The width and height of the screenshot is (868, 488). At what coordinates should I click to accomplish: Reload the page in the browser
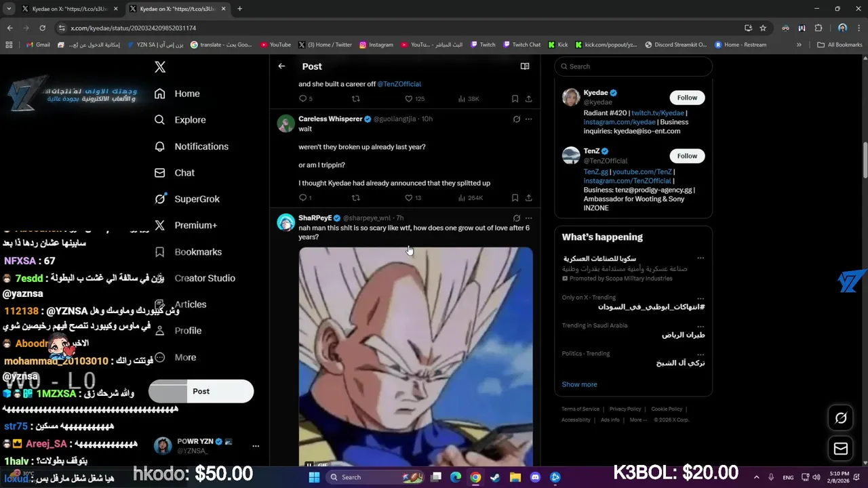[42, 28]
